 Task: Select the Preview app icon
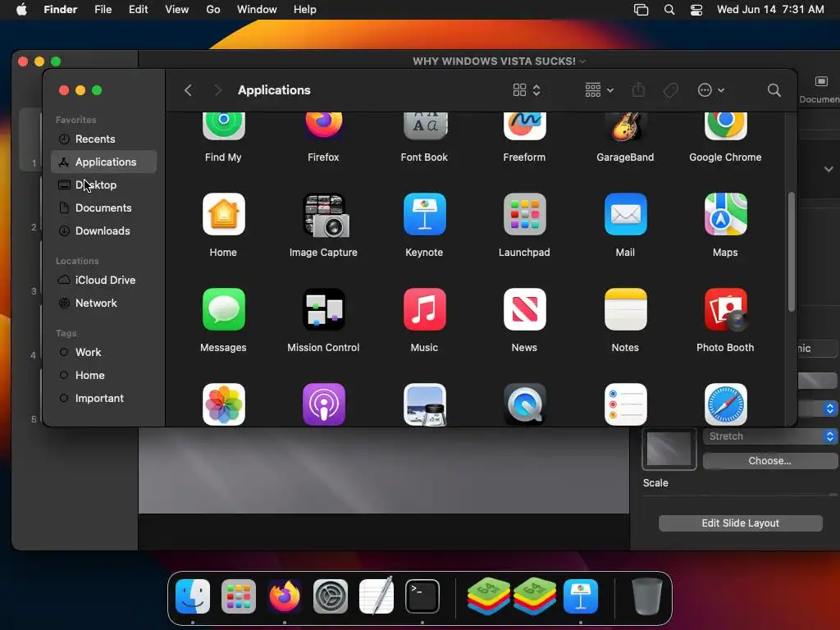424,404
